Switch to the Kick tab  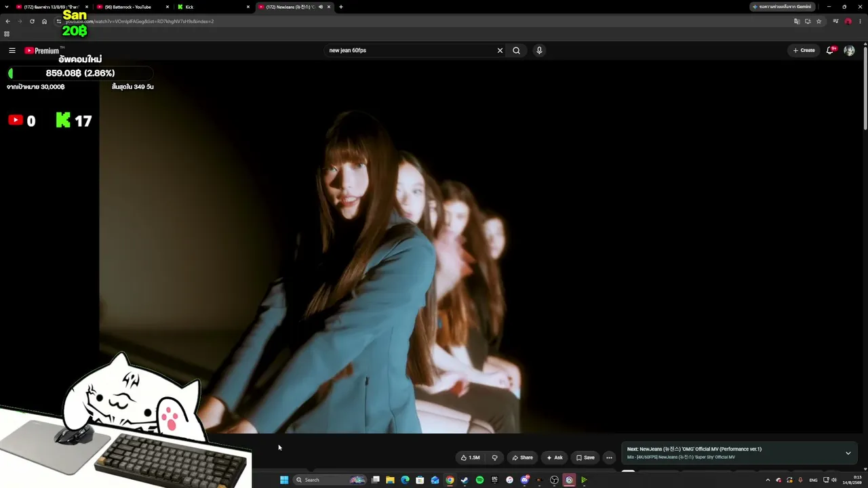pos(213,7)
